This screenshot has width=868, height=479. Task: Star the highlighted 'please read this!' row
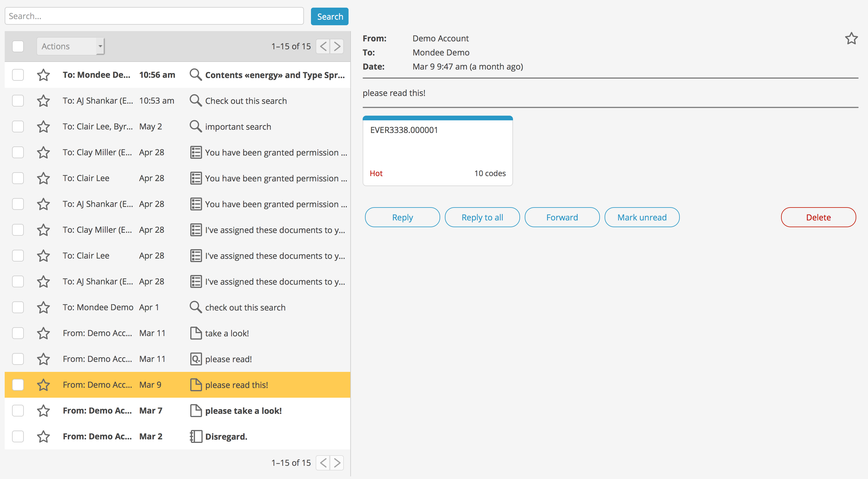(x=43, y=385)
